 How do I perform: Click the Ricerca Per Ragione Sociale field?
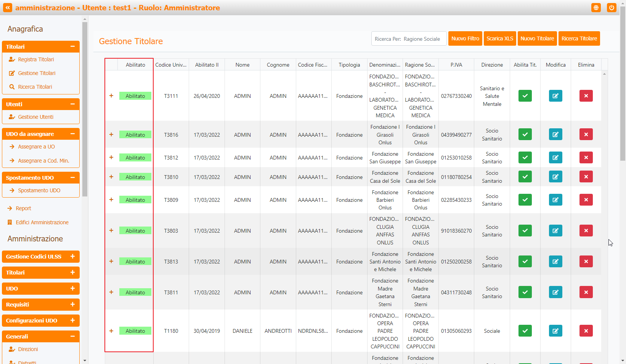click(409, 39)
